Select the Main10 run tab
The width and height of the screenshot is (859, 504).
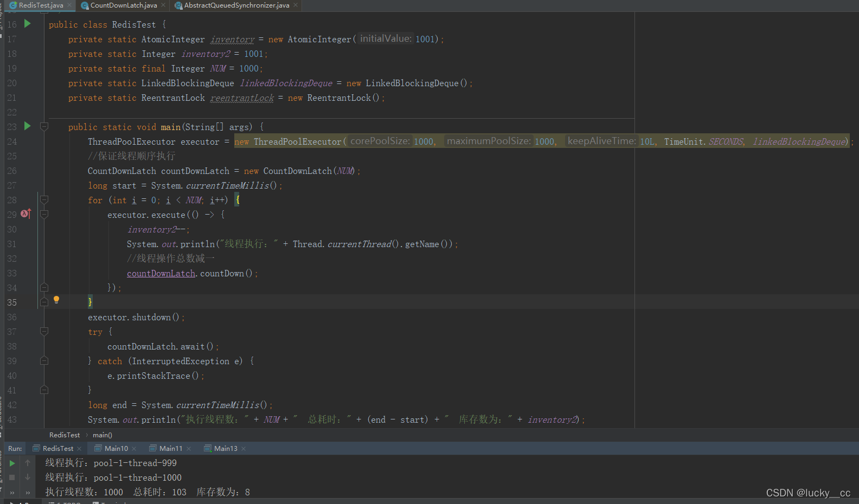coord(116,448)
